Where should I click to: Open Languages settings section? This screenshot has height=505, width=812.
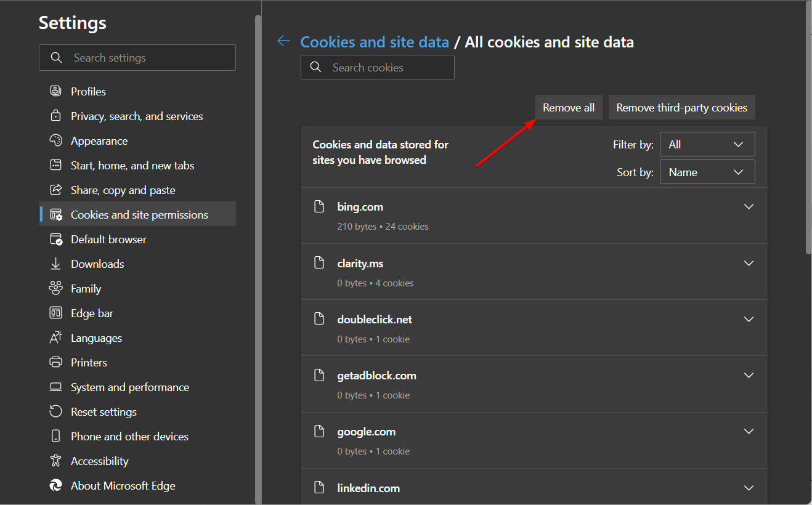pos(96,337)
